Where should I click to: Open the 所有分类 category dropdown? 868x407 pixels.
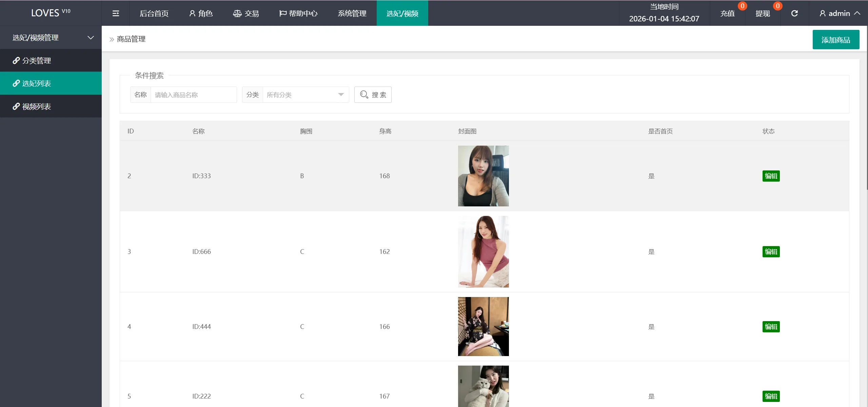pos(305,95)
